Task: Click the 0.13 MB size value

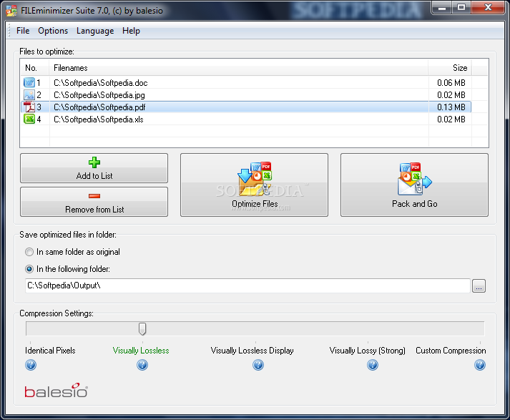Action: [451, 107]
